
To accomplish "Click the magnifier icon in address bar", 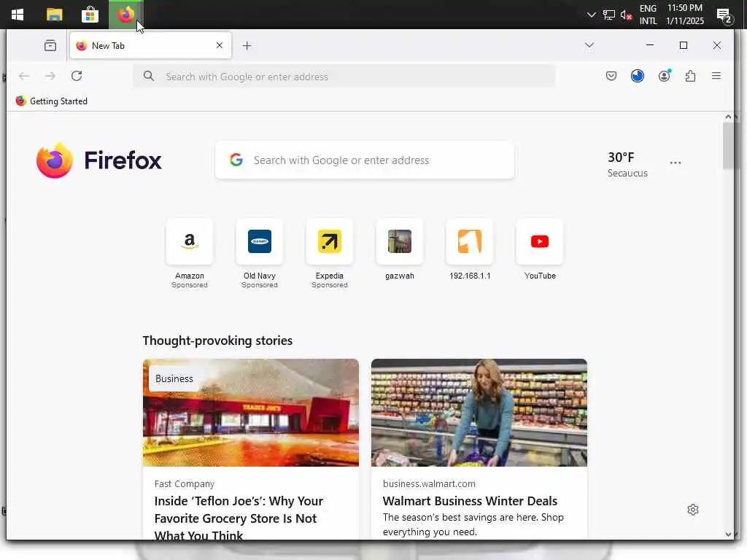I will pyautogui.click(x=149, y=76).
